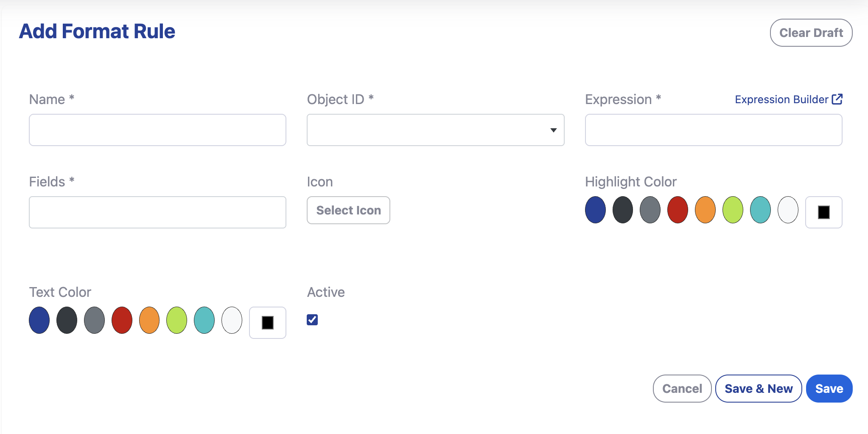Click into the Expression text field
The image size is (868, 434).
coord(714,130)
